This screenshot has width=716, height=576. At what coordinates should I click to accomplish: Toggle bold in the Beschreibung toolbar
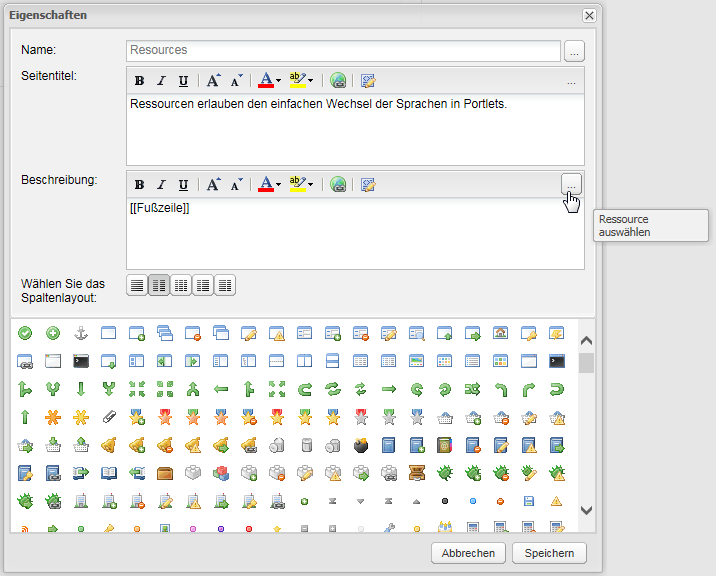pos(139,185)
